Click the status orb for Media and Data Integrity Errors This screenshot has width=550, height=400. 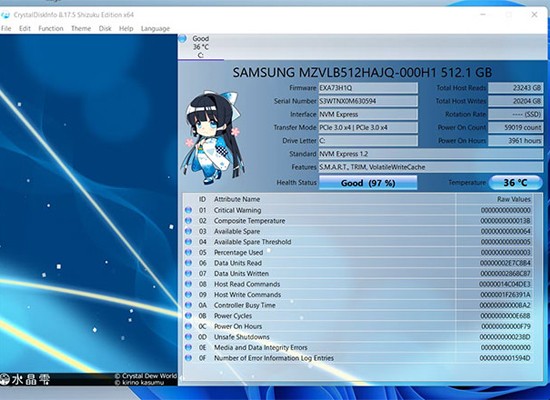[189, 347]
